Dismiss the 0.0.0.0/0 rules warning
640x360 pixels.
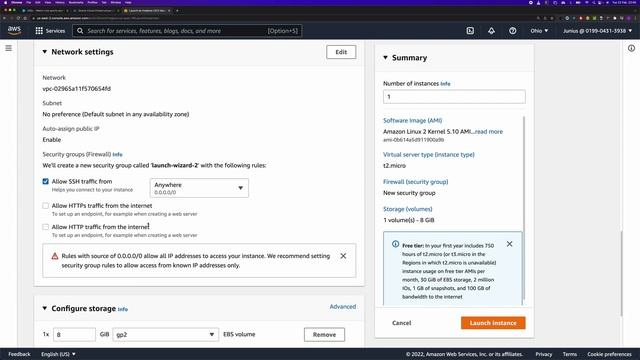(x=343, y=256)
